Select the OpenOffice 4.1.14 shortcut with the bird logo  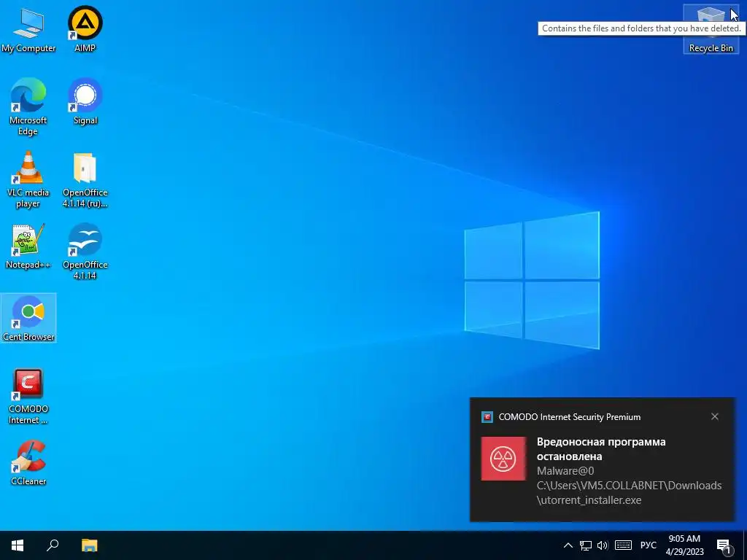tap(85, 252)
